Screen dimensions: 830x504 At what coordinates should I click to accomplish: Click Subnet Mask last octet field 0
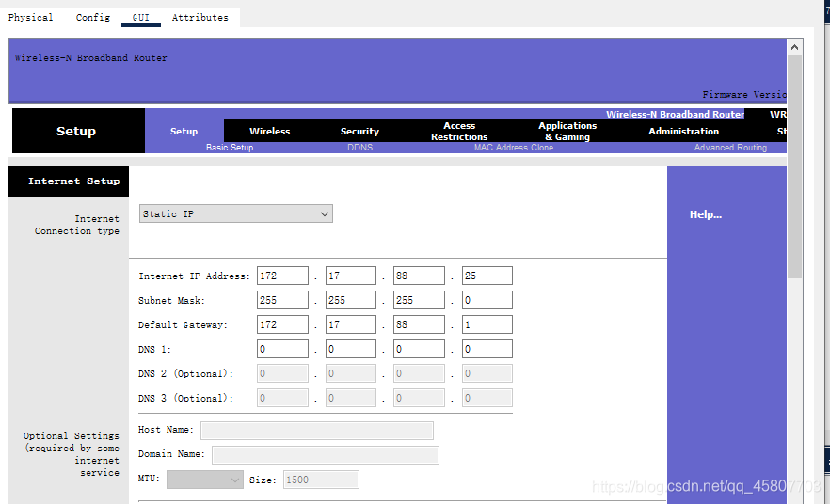point(487,300)
